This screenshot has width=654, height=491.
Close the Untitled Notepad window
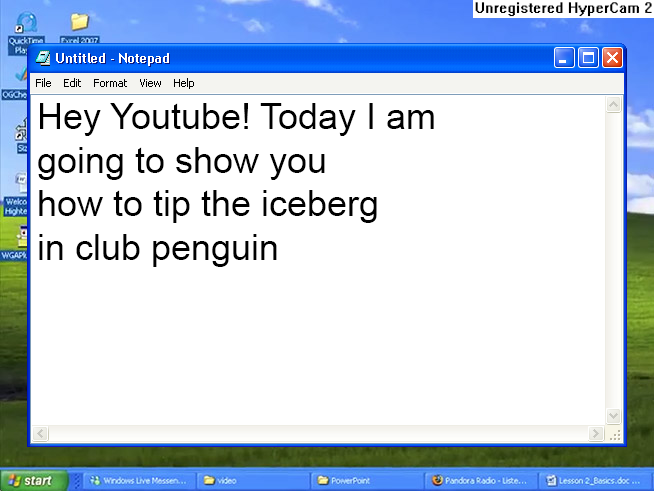[x=612, y=58]
